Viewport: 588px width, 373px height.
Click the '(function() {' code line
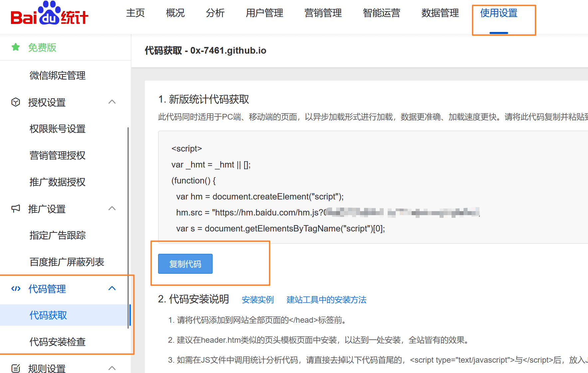point(194,181)
